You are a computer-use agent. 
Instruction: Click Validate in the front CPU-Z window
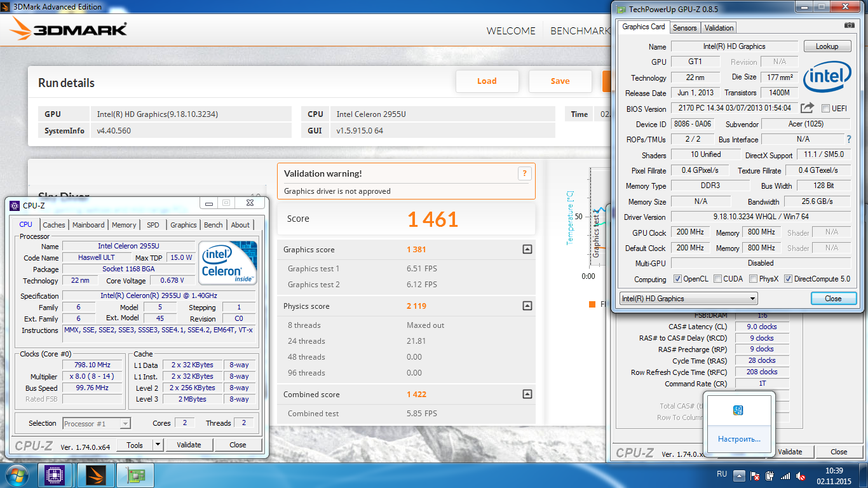[x=189, y=445]
